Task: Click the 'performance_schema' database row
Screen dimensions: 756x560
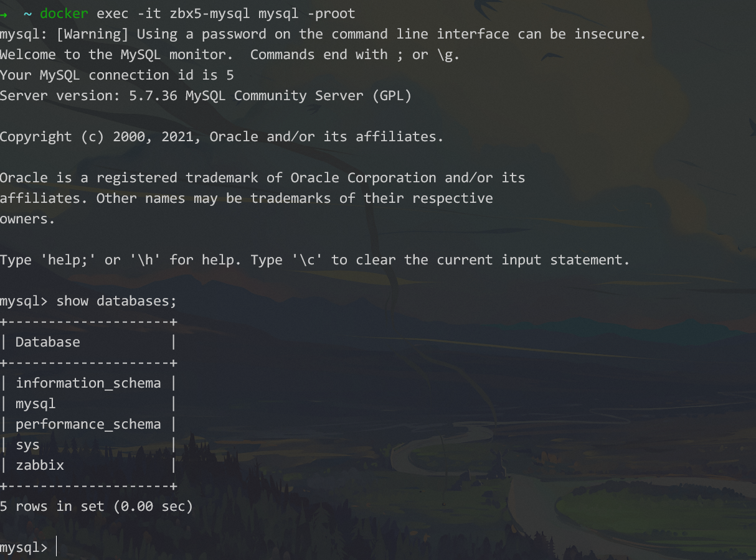Action: tap(88, 424)
